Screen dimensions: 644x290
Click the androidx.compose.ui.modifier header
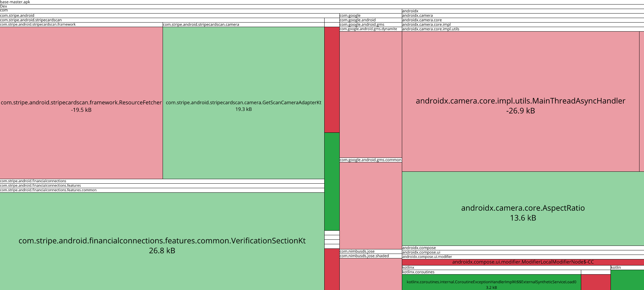tap(523, 257)
